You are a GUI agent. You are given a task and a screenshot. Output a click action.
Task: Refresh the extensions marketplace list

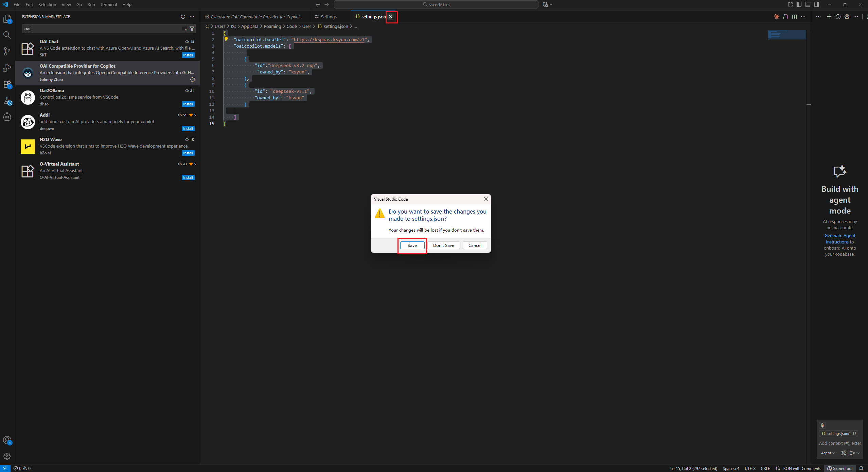pyautogui.click(x=183, y=17)
